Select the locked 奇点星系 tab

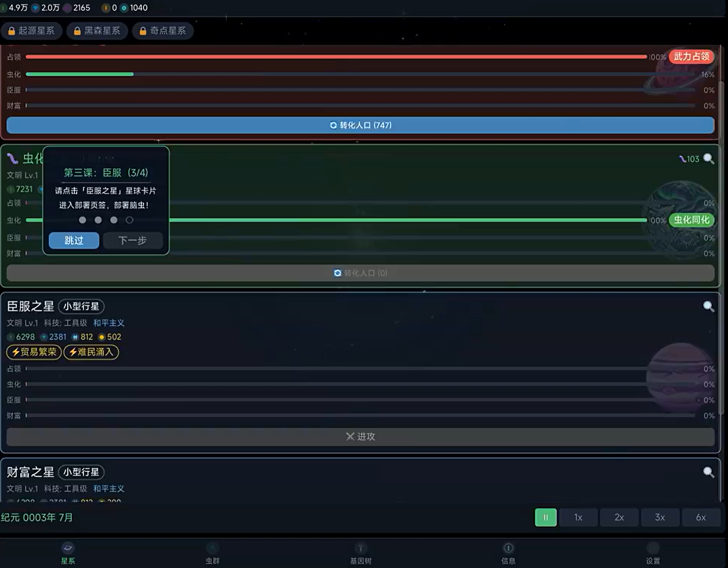coord(163,31)
